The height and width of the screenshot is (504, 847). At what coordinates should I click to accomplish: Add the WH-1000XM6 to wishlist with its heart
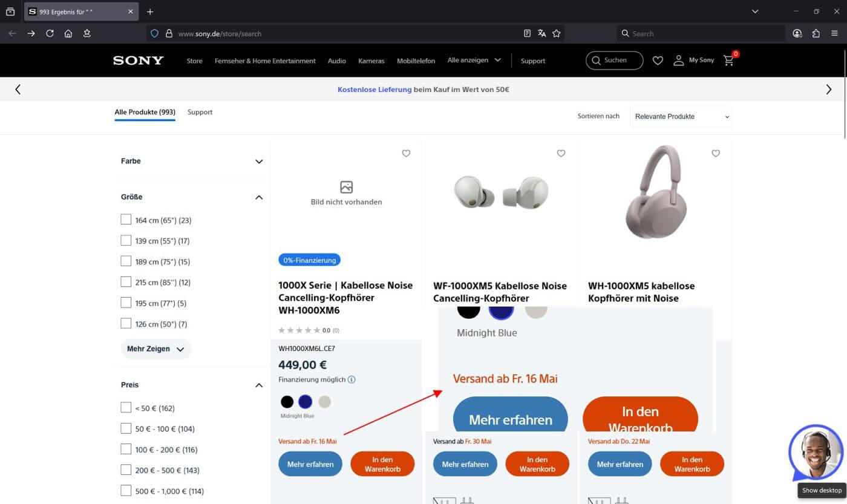pyautogui.click(x=406, y=154)
